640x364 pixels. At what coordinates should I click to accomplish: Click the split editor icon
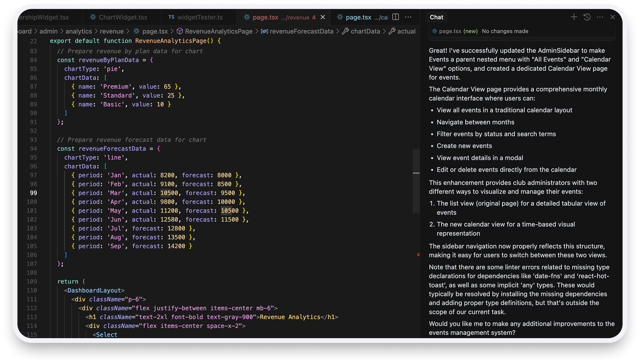396,17
